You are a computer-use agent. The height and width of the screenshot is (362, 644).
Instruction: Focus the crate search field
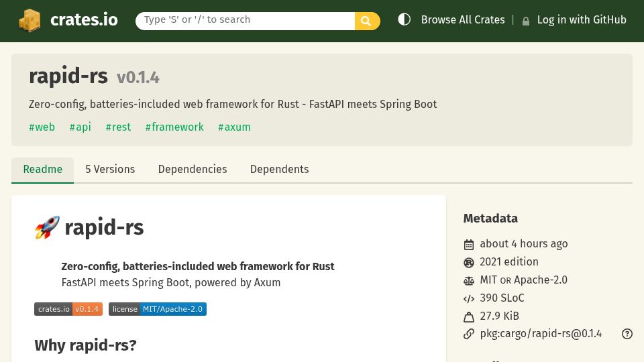(246, 21)
